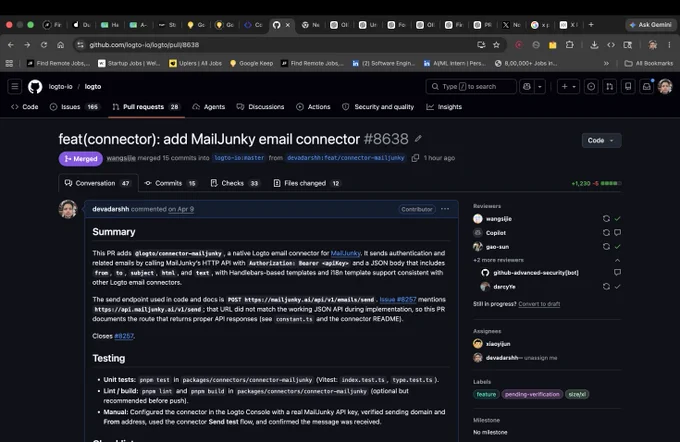The height and width of the screenshot is (442, 680).
Task: Open the Security and quality tab
Action: pyautogui.click(x=378, y=107)
